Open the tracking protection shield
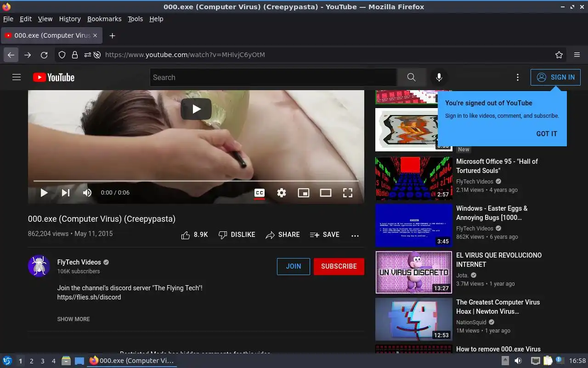This screenshot has width=588, height=368. pyautogui.click(x=62, y=55)
